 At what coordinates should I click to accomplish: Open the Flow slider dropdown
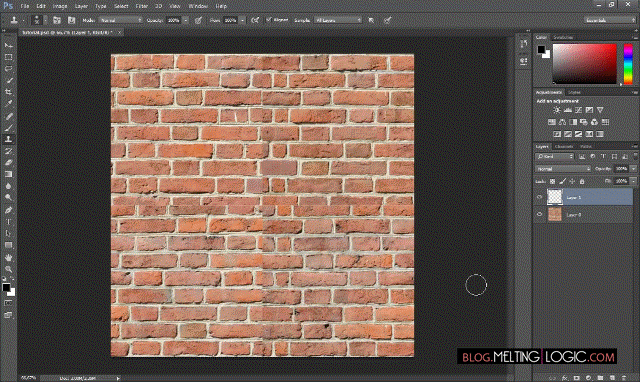click(243, 20)
